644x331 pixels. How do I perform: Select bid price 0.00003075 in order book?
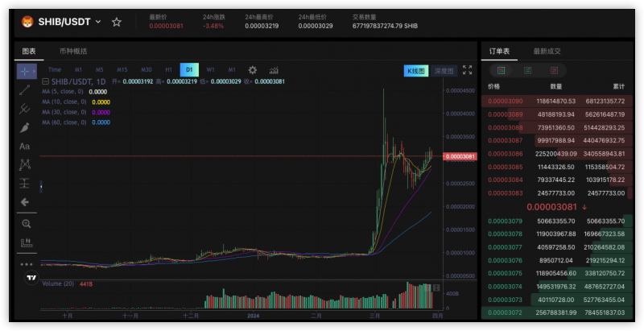click(506, 273)
